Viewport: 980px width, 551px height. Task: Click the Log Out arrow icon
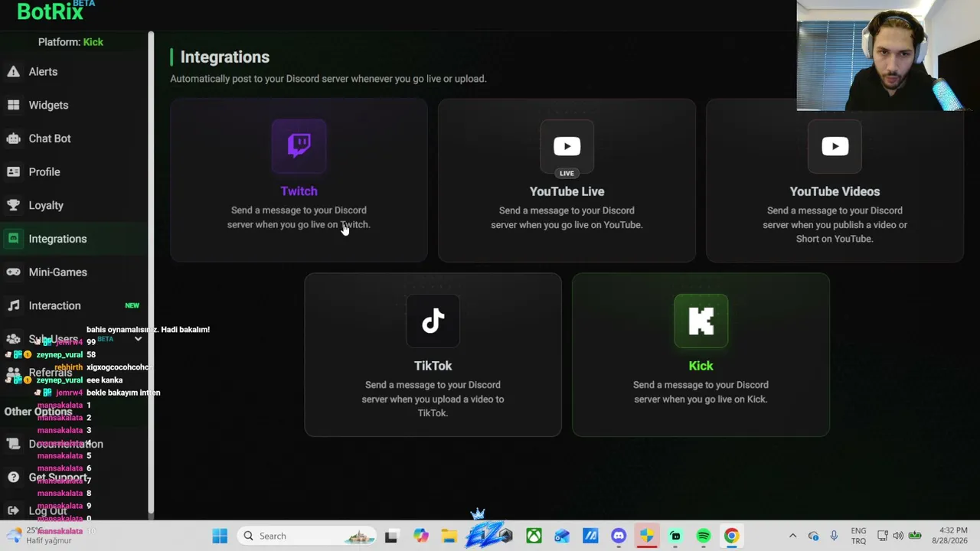(13, 510)
